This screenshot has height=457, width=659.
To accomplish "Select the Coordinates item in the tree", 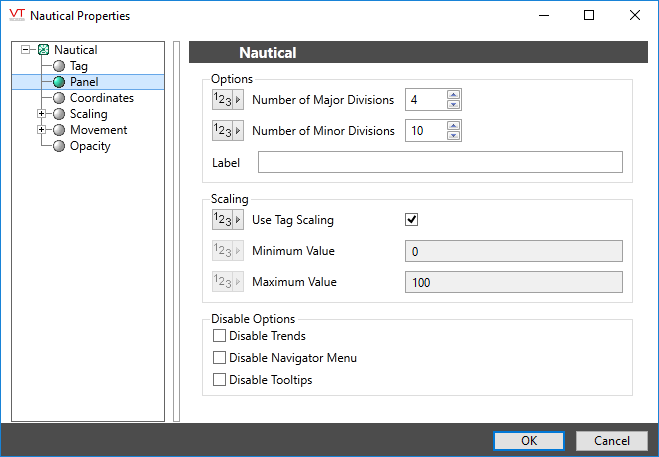I will pos(101,98).
